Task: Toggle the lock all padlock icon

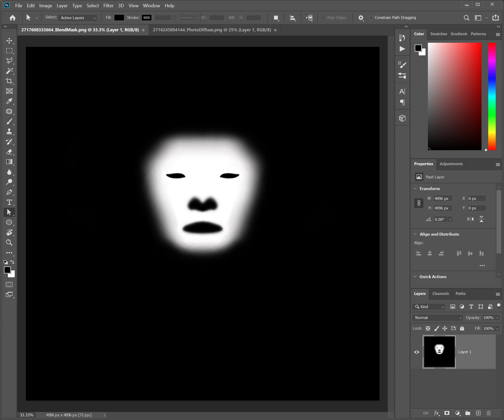Action: [462, 328]
